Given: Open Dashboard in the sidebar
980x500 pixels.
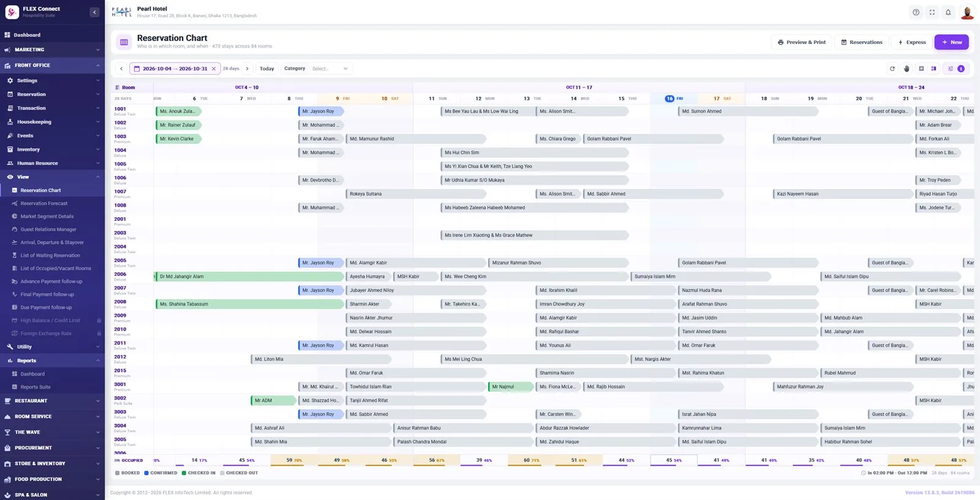Looking at the screenshot, I should pyautogui.click(x=52, y=35).
